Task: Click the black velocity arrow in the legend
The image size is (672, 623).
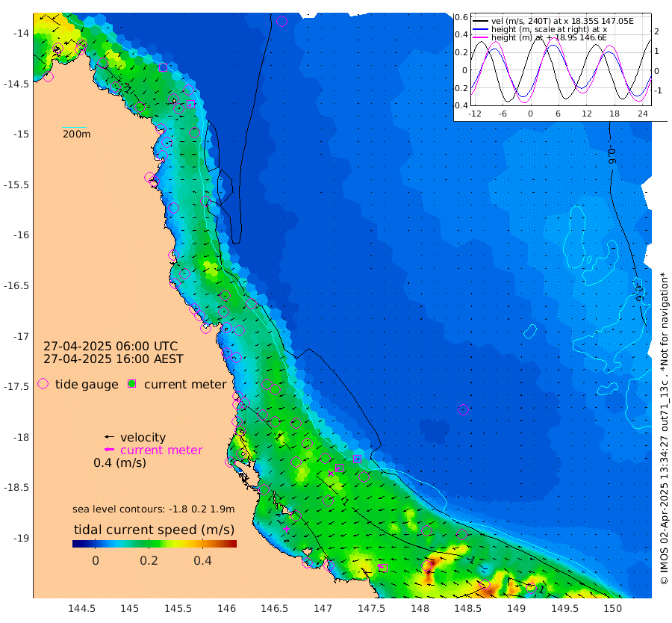Action: 110,437
